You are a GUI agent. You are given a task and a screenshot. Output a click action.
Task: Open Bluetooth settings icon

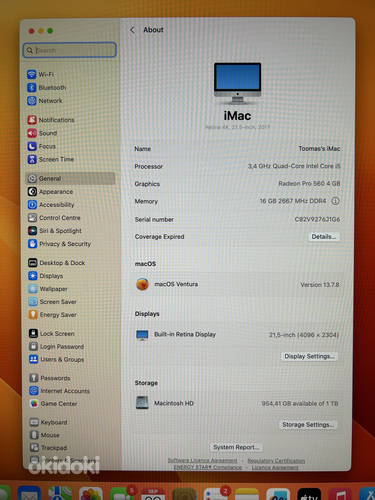pyautogui.click(x=32, y=87)
